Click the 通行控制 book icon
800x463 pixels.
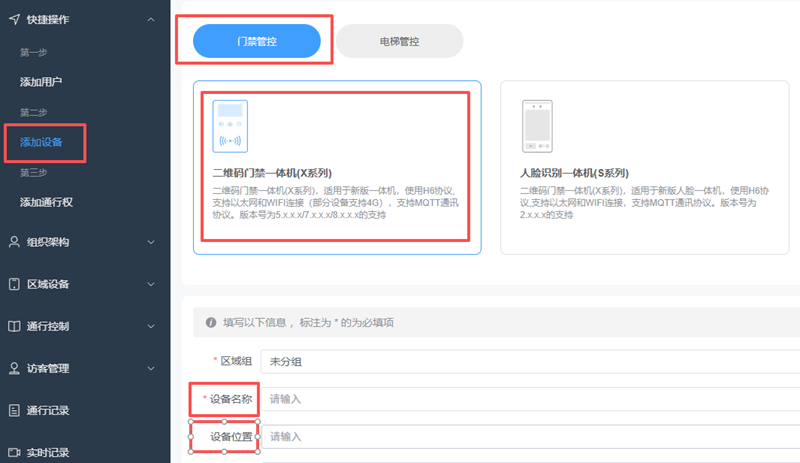click(14, 326)
